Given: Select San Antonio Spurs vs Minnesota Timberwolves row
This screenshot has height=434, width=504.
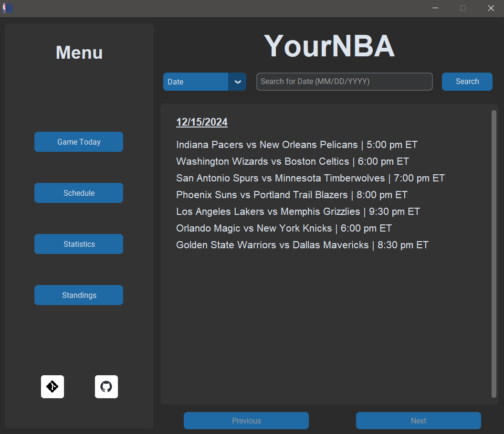Looking at the screenshot, I should (x=311, y=178).
